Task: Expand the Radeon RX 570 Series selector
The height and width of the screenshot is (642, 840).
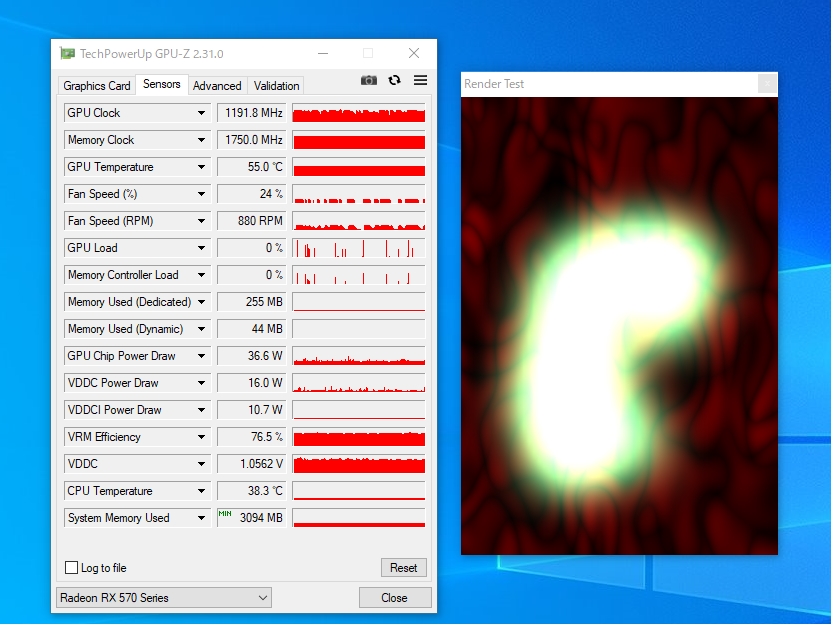Action: tap(163, 598)
